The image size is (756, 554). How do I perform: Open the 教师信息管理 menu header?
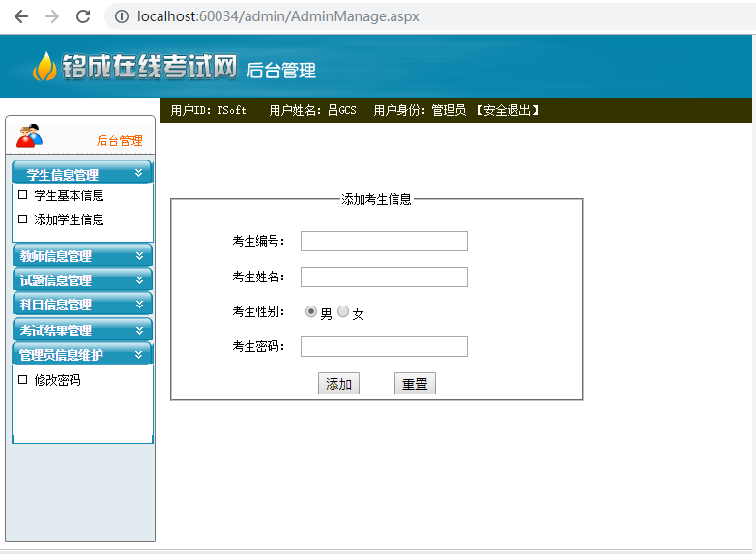[x=82, y=255]
